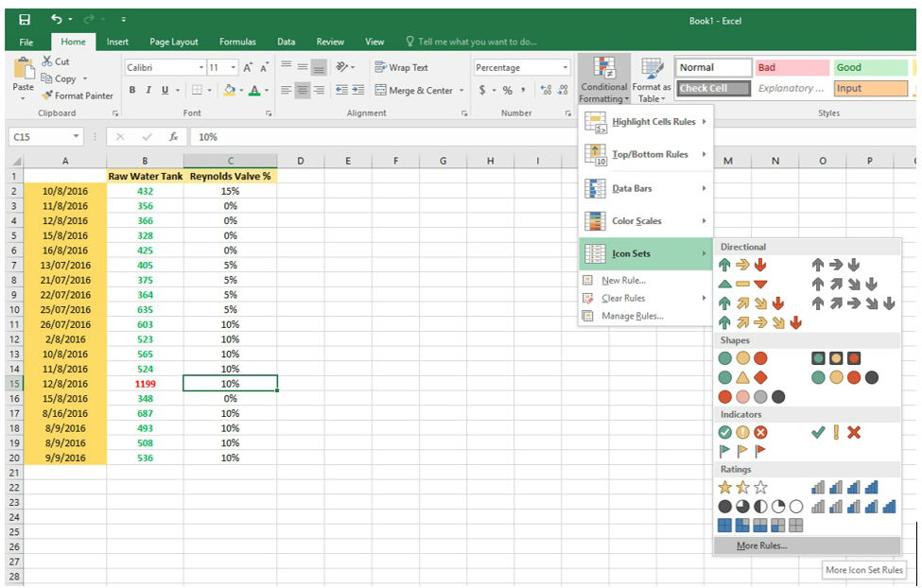The height and width of the screenshot is (588, 922).
Task: Choose 3 Stars rating icon set
Action: click(742, 488)
